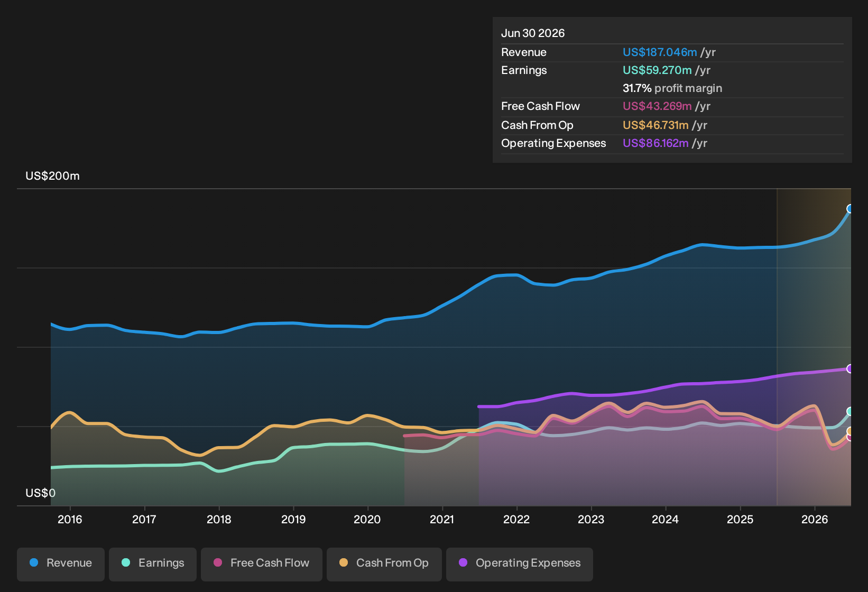The image size is (868, 592).
Task: Click the orange Cash From Op legend dot
Action: click(344, 562)
